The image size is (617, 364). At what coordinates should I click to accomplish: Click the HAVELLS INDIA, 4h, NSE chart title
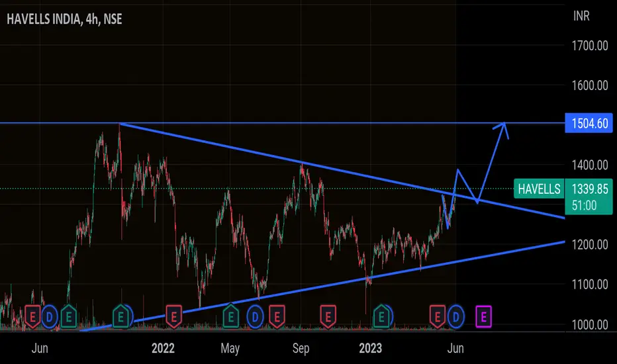coord(64,19)
